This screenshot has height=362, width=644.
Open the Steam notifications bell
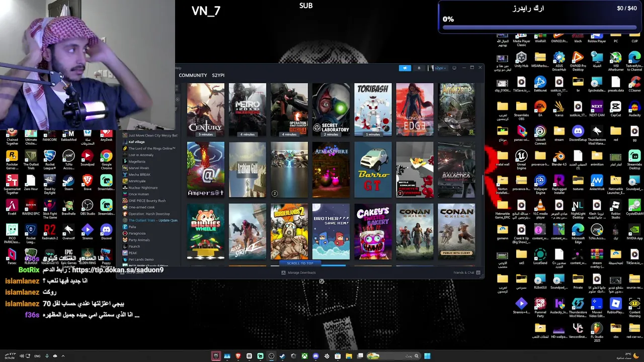[x=419, y=68]
